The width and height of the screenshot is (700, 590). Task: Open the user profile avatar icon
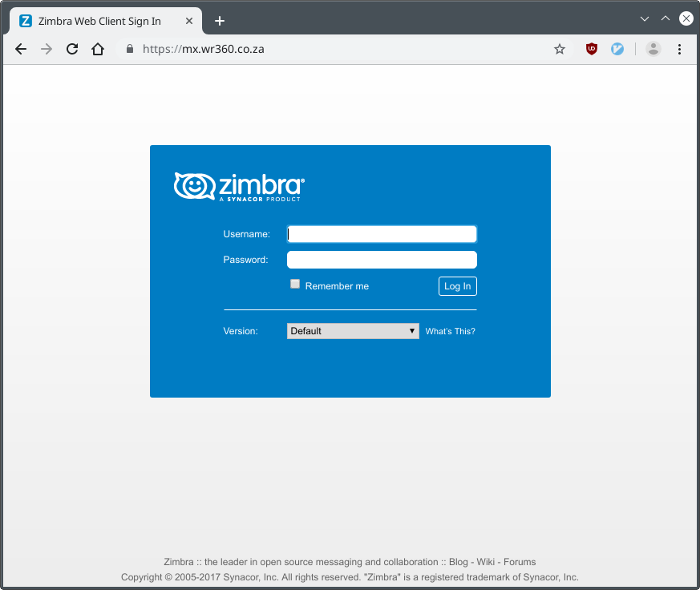click(x=653, y=49)
